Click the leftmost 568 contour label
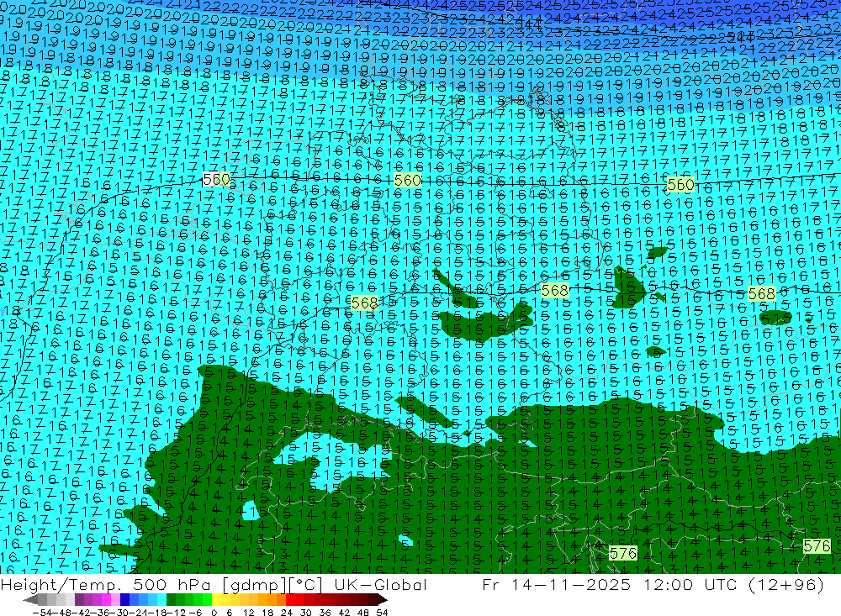Viewport: 841px width, 616px height. (365, 303)
